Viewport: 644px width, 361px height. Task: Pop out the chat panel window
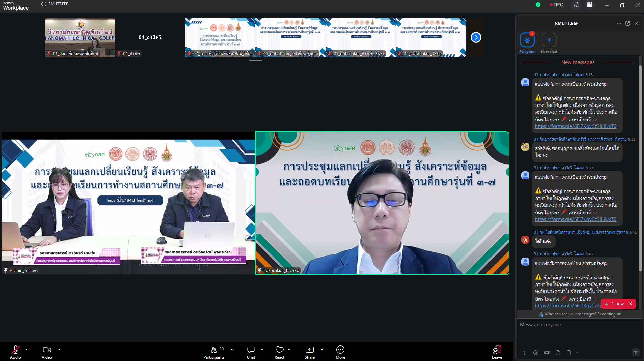coord(628,23)
